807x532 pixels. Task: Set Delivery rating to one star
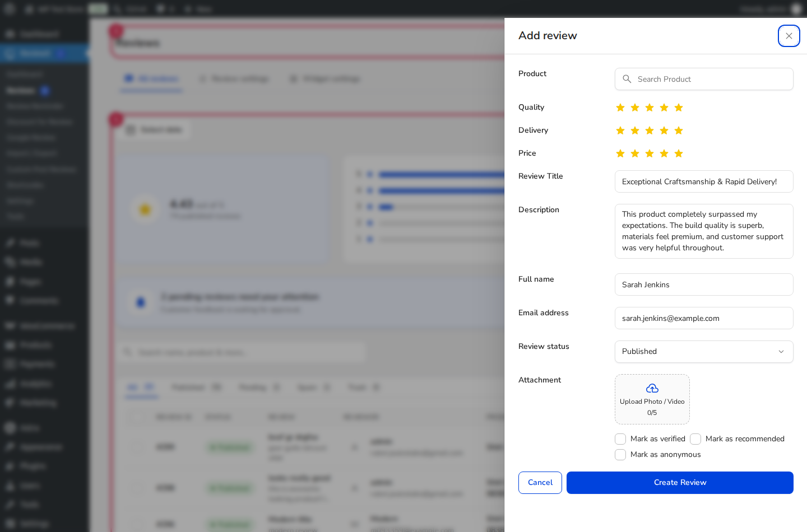coord(620,130)
